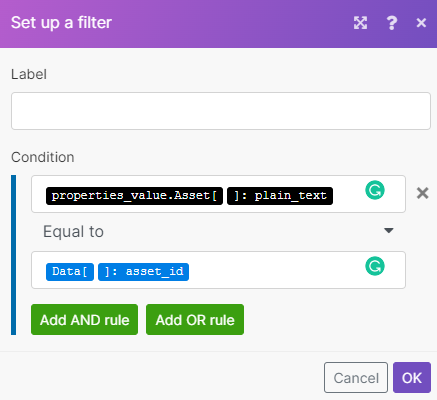
Task: Click the Grammarly icon in first condition field
Action: pos(375,190)
